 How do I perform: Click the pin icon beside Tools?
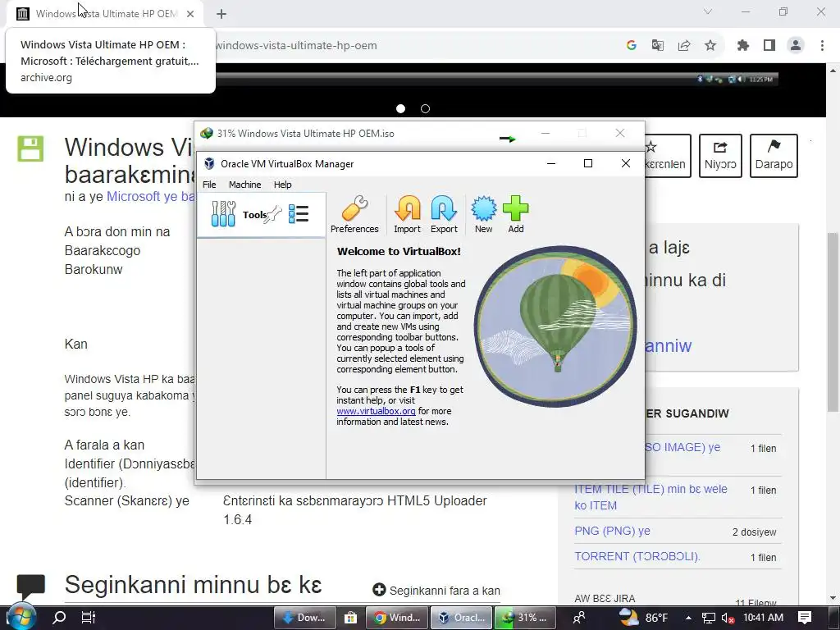point(274,214)
